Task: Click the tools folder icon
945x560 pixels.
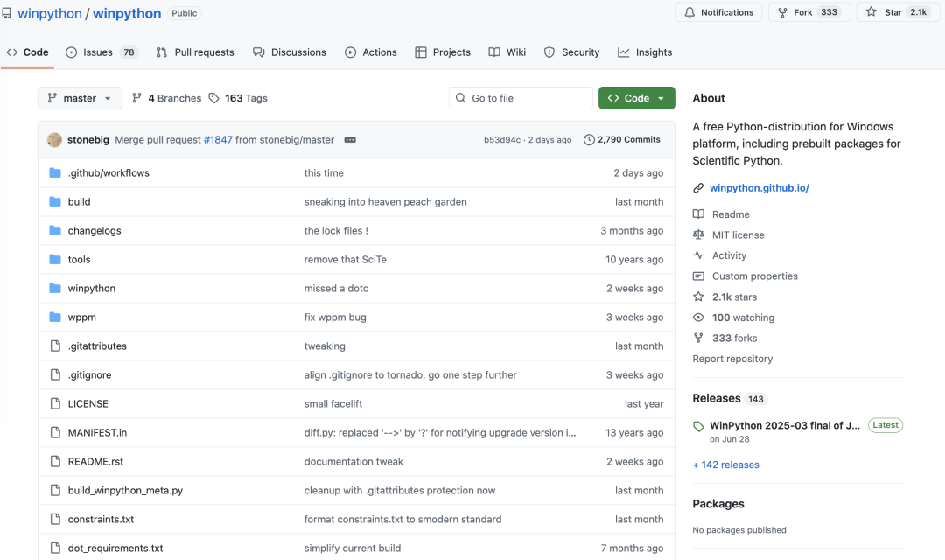Action: (x=55, y=260)
